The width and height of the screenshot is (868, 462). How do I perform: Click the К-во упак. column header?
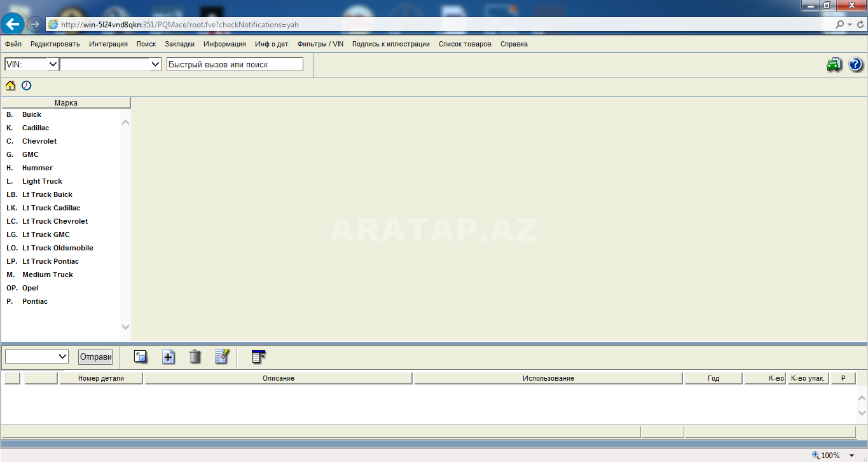808,378
